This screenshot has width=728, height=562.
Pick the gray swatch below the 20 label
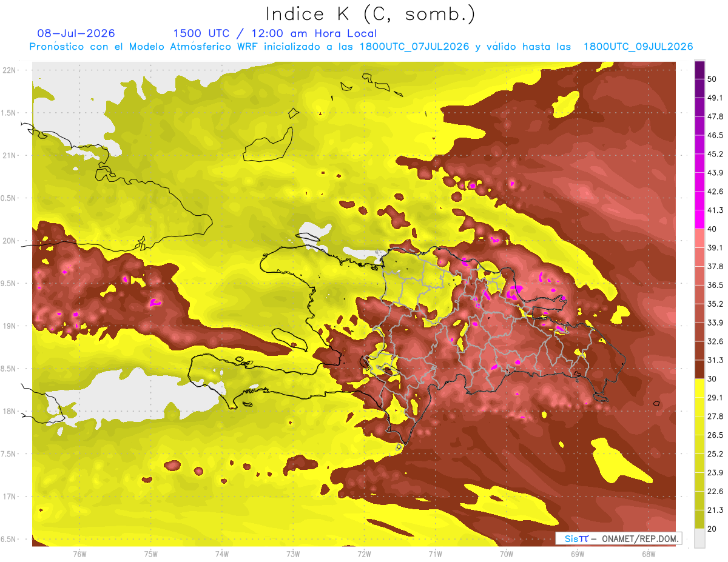[x=699, y=538]
